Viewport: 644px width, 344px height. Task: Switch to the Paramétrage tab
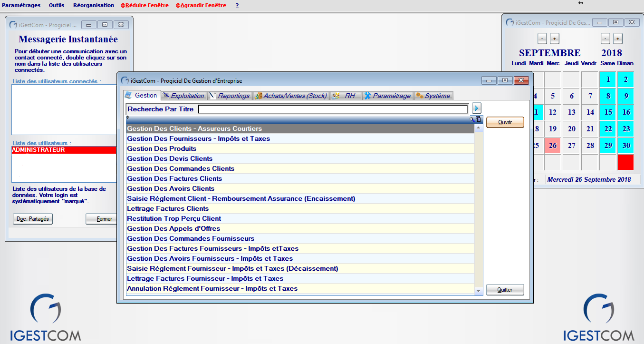pyautogui.click(x=388, y=96)
